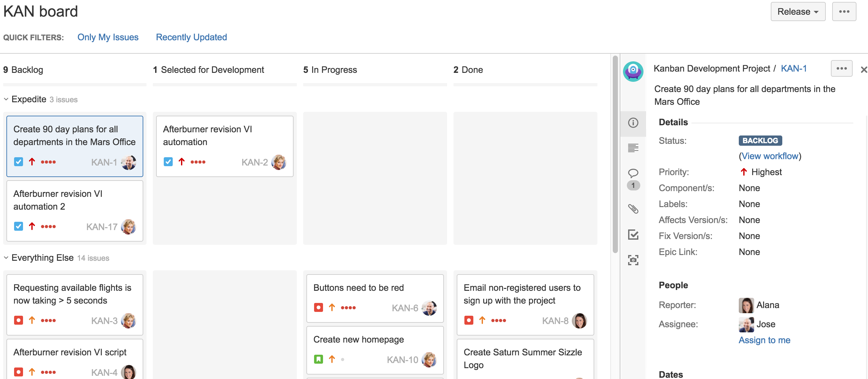Click the bug icon on card KAN-3
The width and height of the screenshot is (868, 379).
18,320
